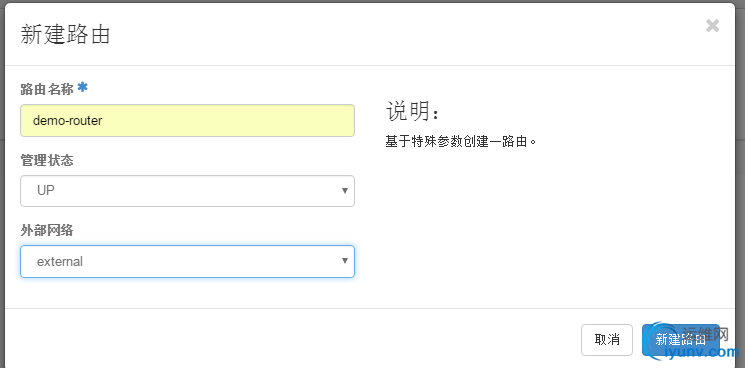745x368 pixels.
Task: Click the 运维网 circular watermark logo
Action: pyautogui.click(x=661, y=338)
